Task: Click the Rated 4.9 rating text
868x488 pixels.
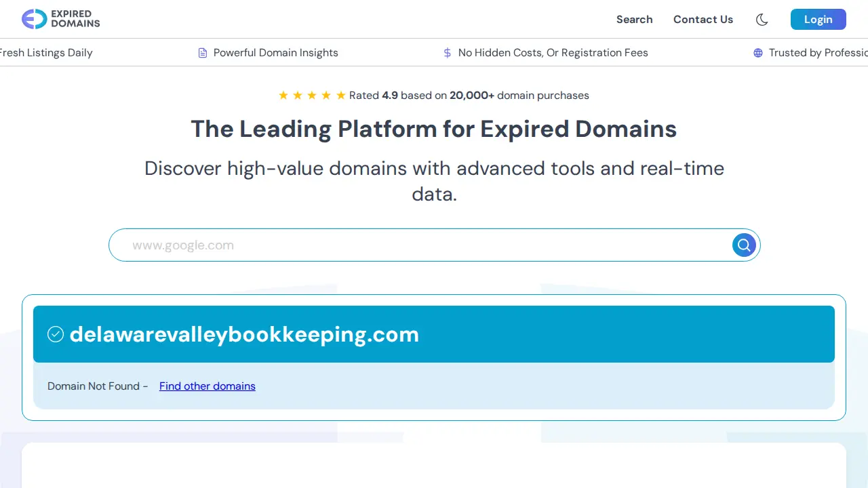Action: (x=469, y=96)
